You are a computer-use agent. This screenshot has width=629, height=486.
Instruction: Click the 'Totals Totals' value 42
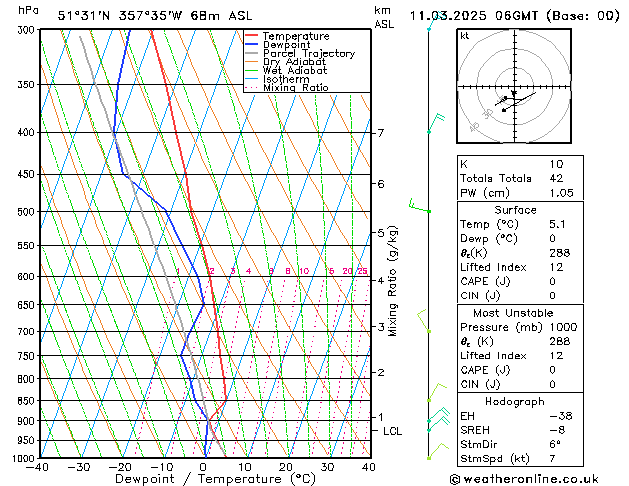(x=556, y=178)
